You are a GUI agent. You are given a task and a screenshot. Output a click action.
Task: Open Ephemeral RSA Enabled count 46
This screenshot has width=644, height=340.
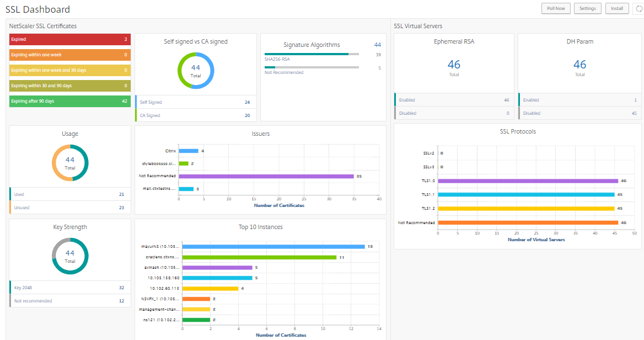pos(506,100)
